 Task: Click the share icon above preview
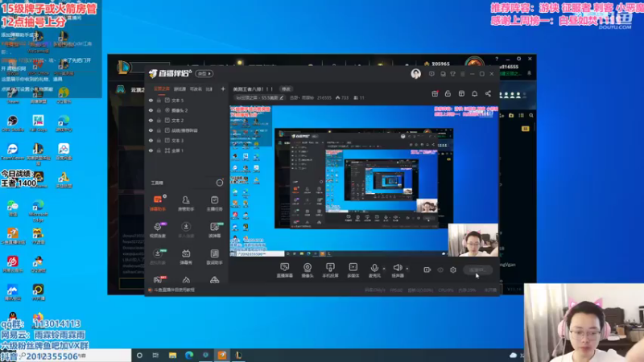click(x=488, y=93)
